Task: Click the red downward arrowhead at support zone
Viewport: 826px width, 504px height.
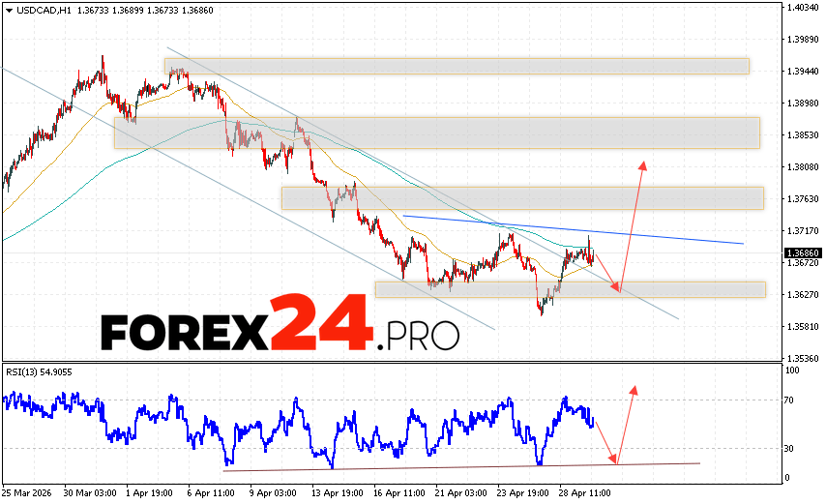Action: [615, 285]
